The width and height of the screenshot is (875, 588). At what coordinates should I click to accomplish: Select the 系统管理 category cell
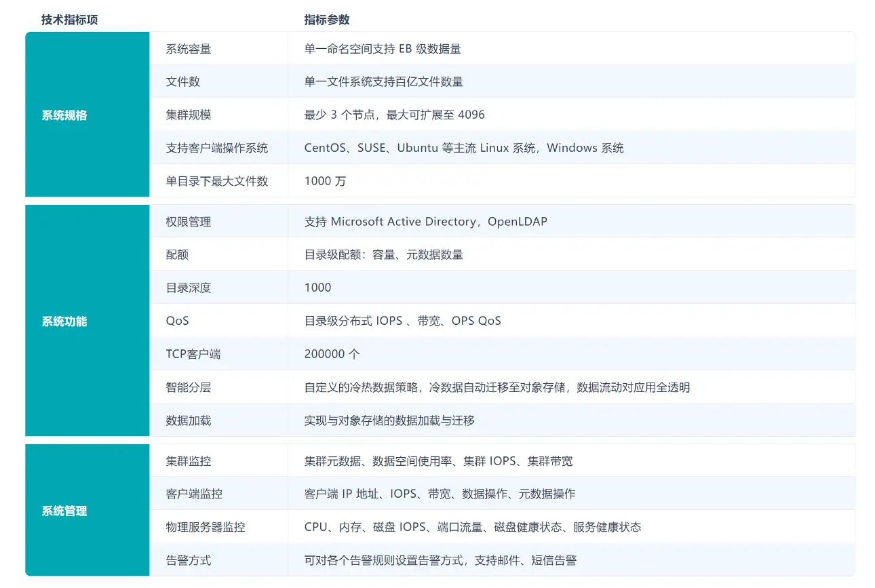pyautogui.click(x=87, y=511)
